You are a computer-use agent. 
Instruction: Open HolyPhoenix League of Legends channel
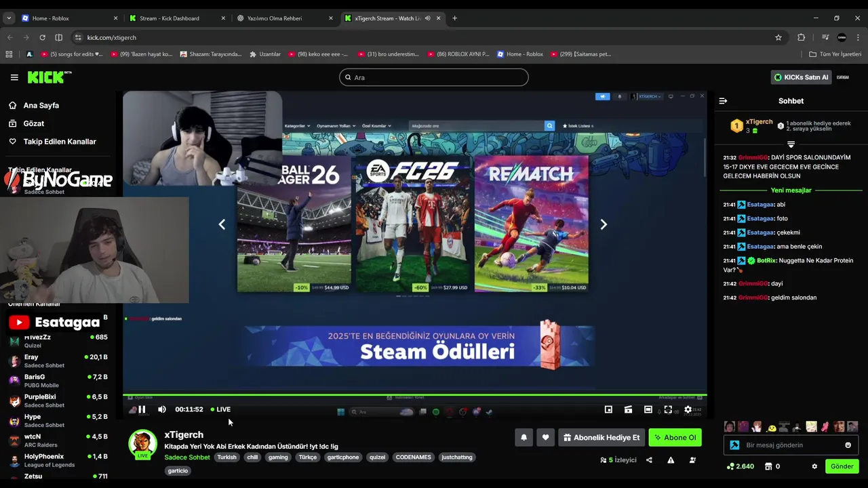(58, 460)
